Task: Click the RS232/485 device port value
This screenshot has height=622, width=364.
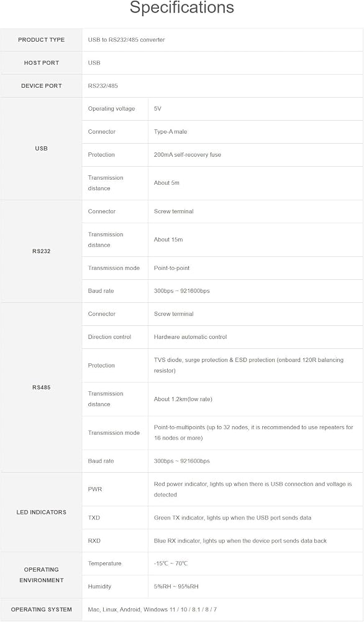Action: coord(103,86)
